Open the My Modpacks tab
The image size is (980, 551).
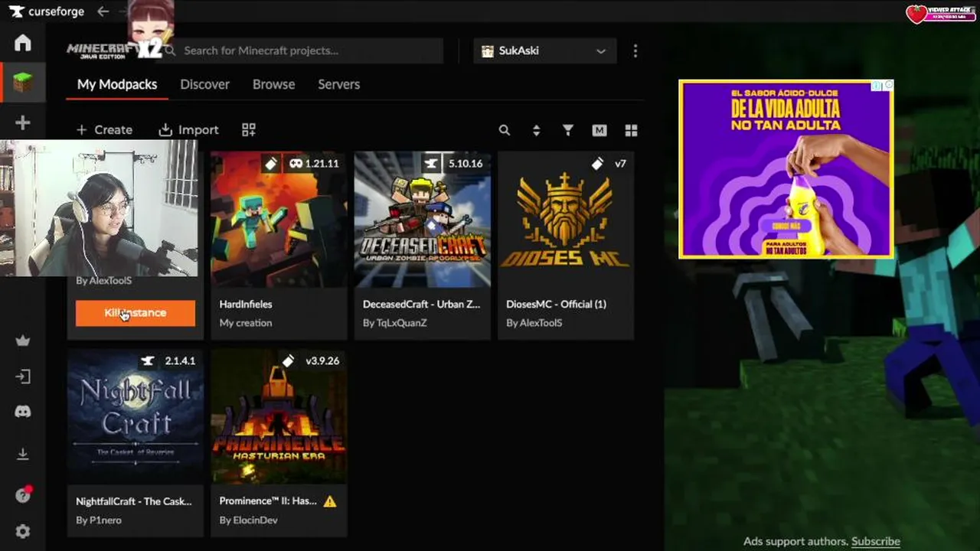coord(117,84)
